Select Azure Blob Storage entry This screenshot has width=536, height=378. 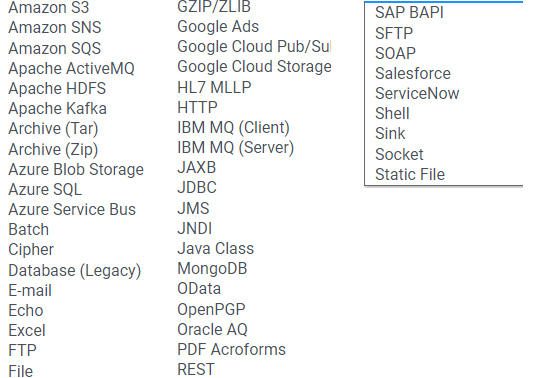[x=76, y=170]
